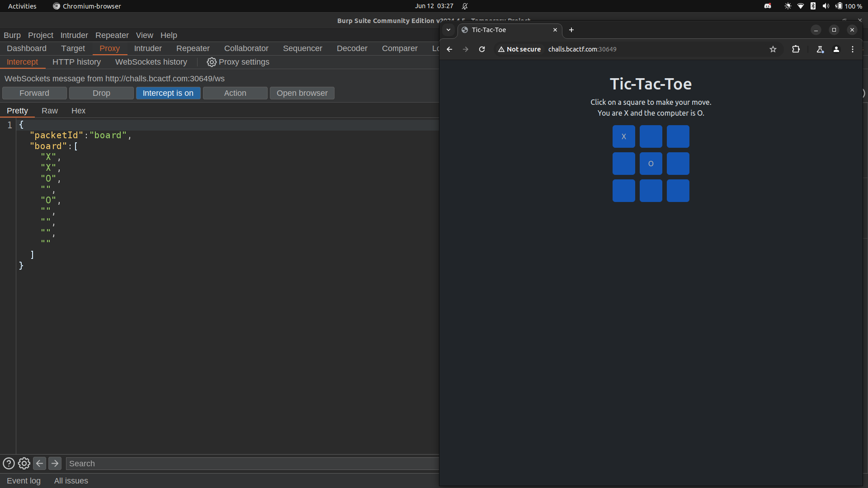Open the WebSockets history tab
This screenshot has height=488, width=868.
(151, 61)
